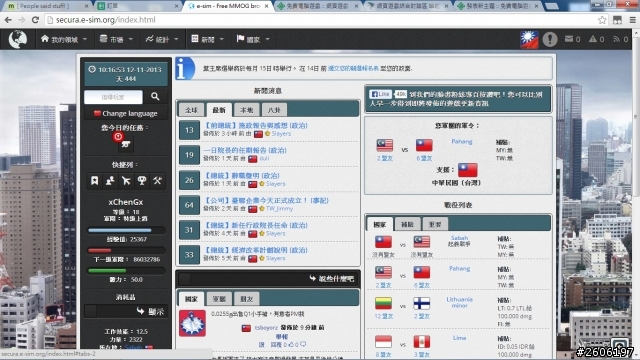Viewport: 640px width, 360px height.
Task: Select the third battles list tab
Action: [x=435, y=224]
